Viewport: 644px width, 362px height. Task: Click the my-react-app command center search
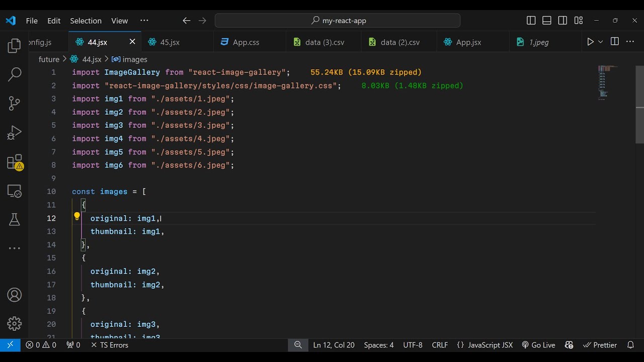[338, 21]
